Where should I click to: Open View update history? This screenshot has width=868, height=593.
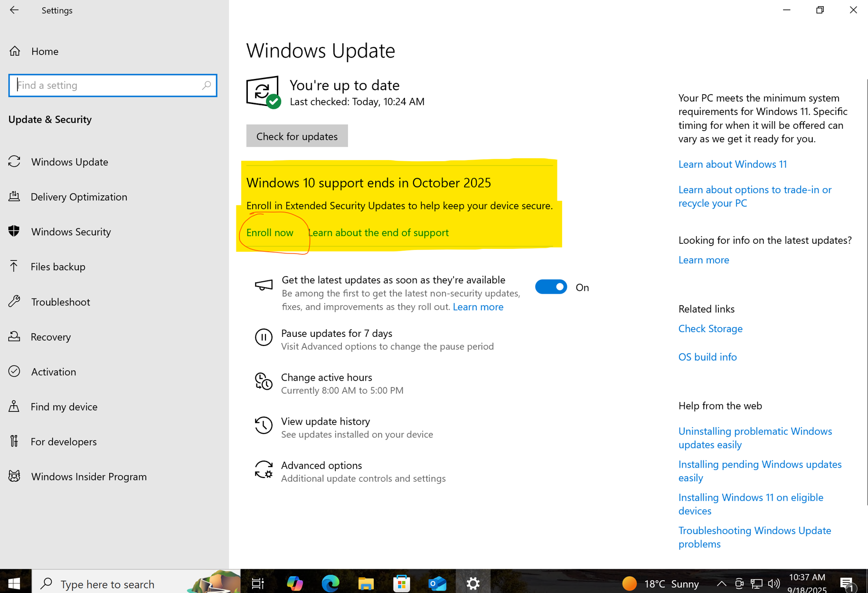pyautogui.click(x=326, y=421)
